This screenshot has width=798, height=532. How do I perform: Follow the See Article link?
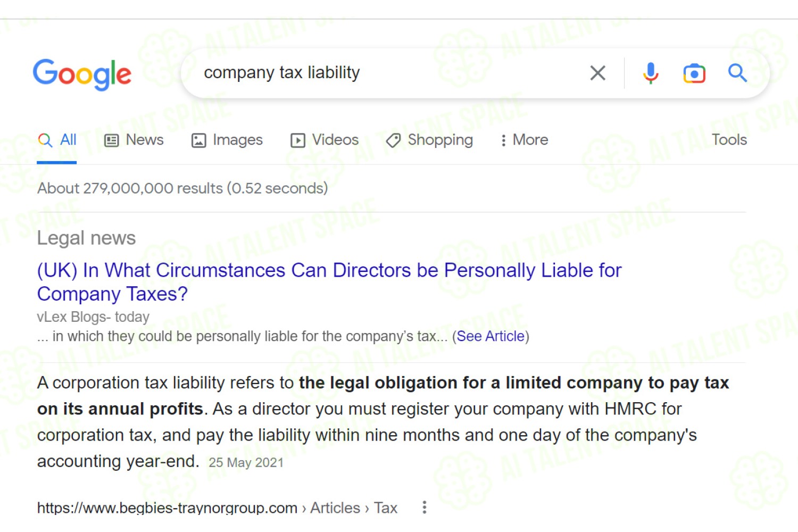(x=491, y=336)
